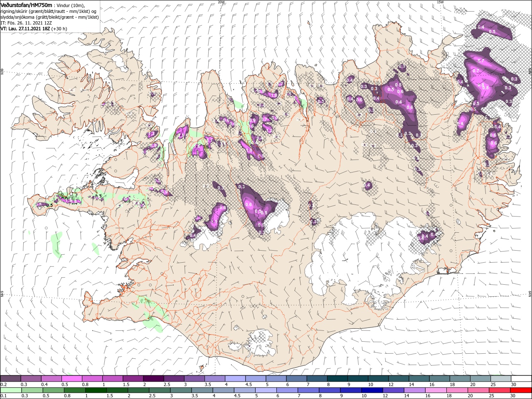532x399 pixels.
Task: Select the bottom-row legend swatch for 7
Action: coord(308,390)
